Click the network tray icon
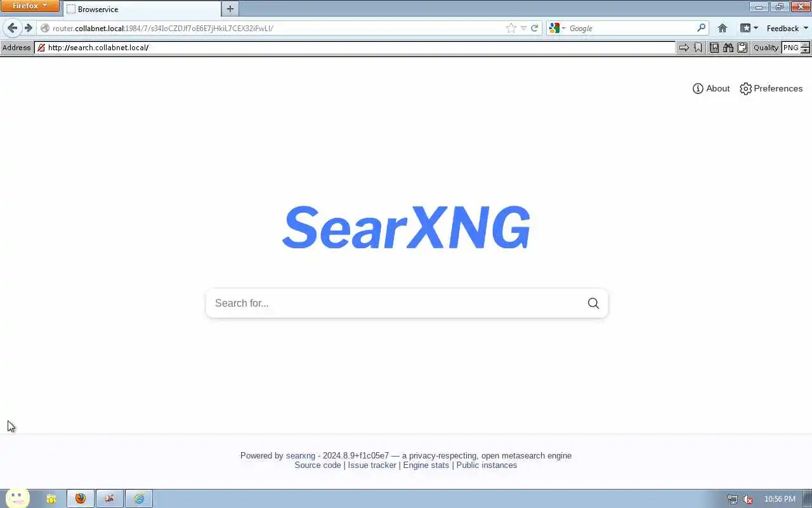This screenshot has height=508, width=812. pyautogui.click(x=733, y=499)
